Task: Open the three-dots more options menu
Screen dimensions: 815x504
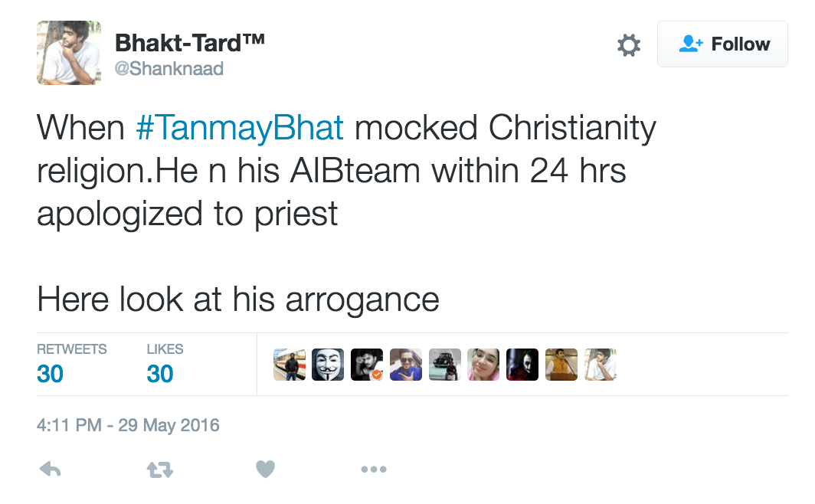Action: coord(373,469)
